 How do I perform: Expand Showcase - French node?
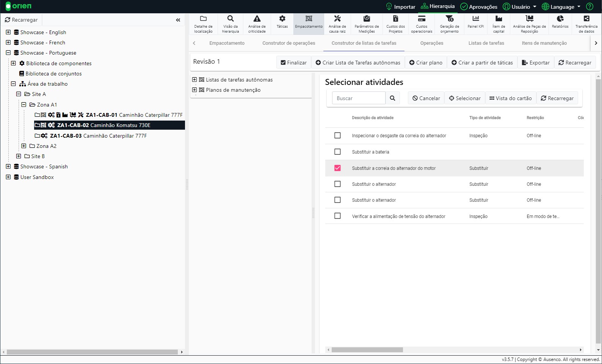8,42
